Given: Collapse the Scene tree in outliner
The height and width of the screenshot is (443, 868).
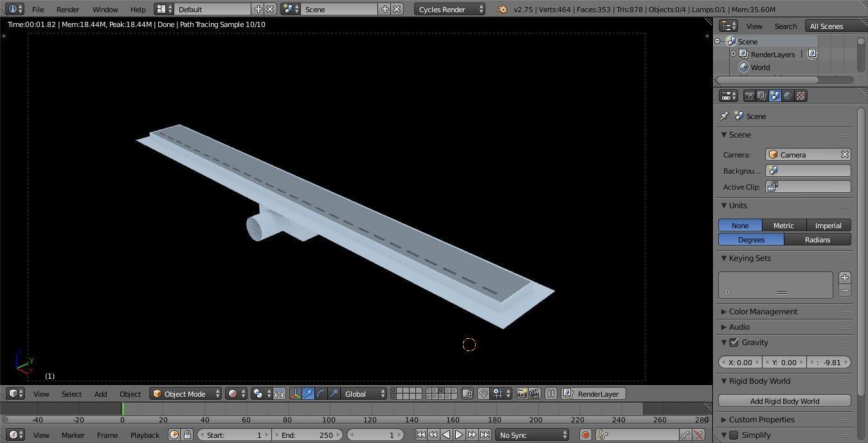Looking at the screenshot, I should tap(718, 41).
